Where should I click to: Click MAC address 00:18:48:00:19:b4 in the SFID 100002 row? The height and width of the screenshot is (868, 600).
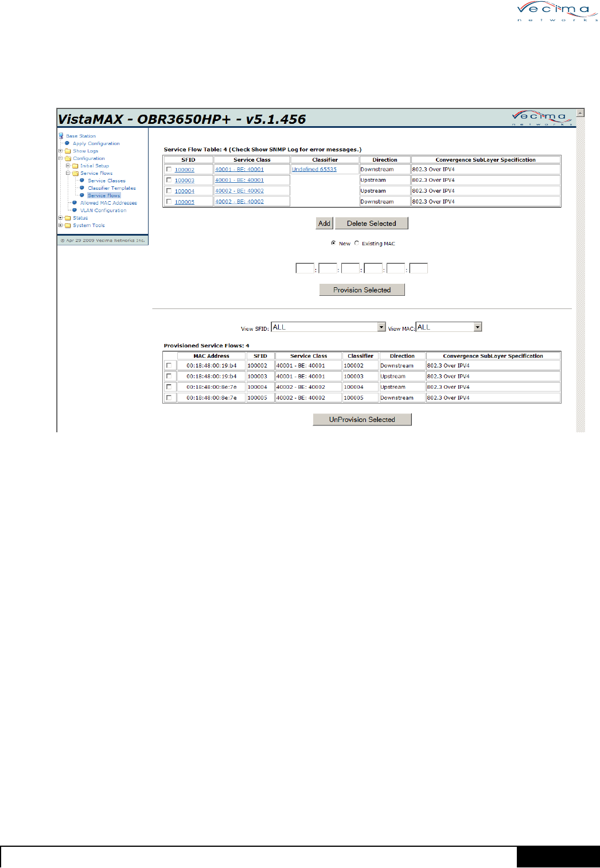(x=212, y=365)
